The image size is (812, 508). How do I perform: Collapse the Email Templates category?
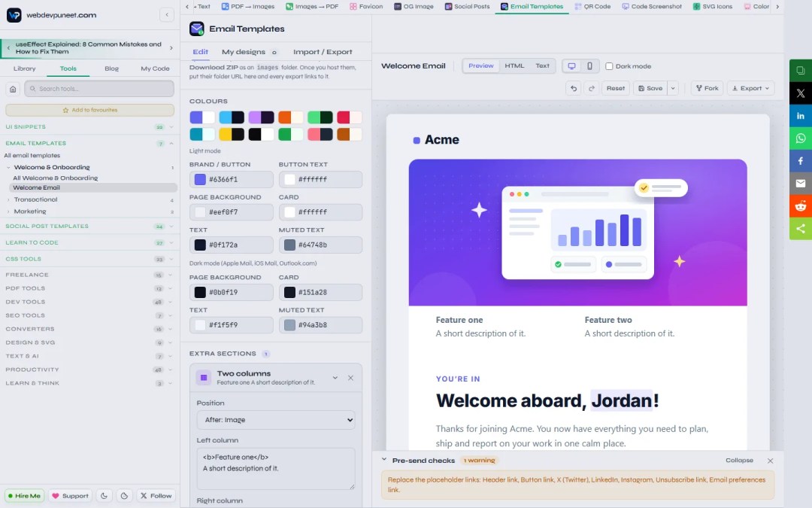89,143
